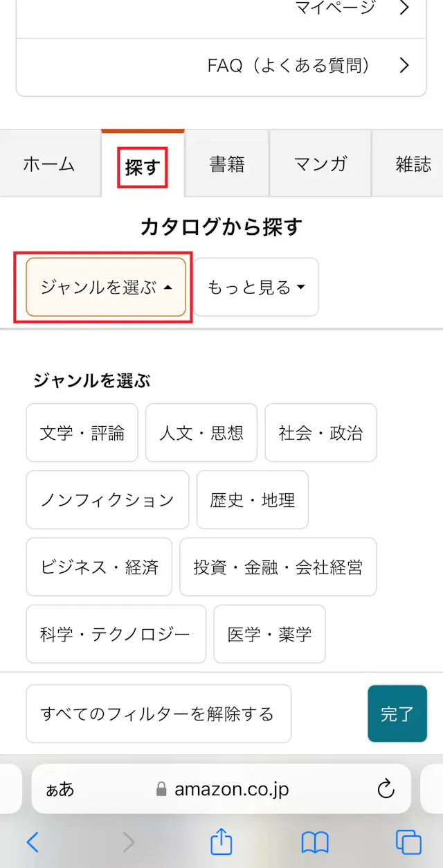Screen dimensions: 443x868
Task: Choose 歴史・地理 genre chip
Action: (253, 499)
